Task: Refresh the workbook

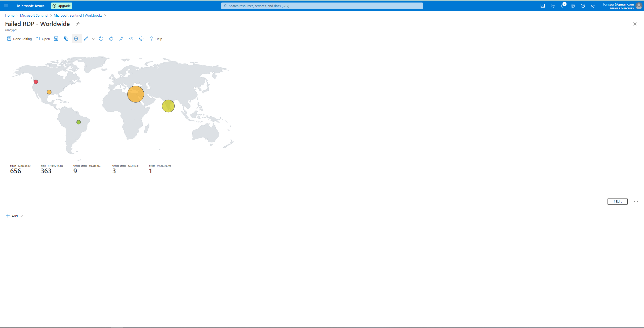Action: point(101,39)
